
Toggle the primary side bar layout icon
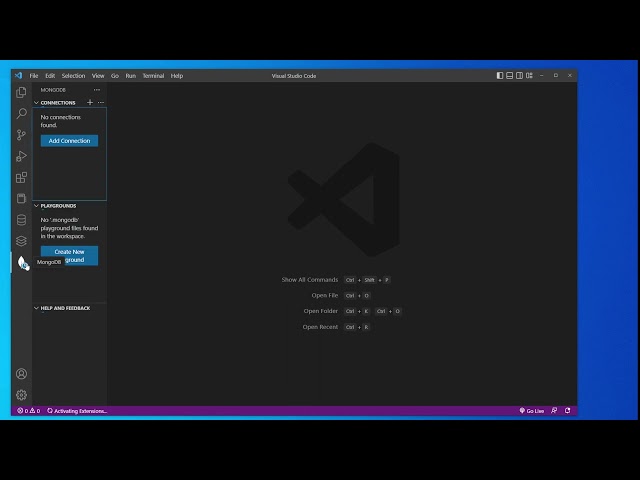click(500, 76)
